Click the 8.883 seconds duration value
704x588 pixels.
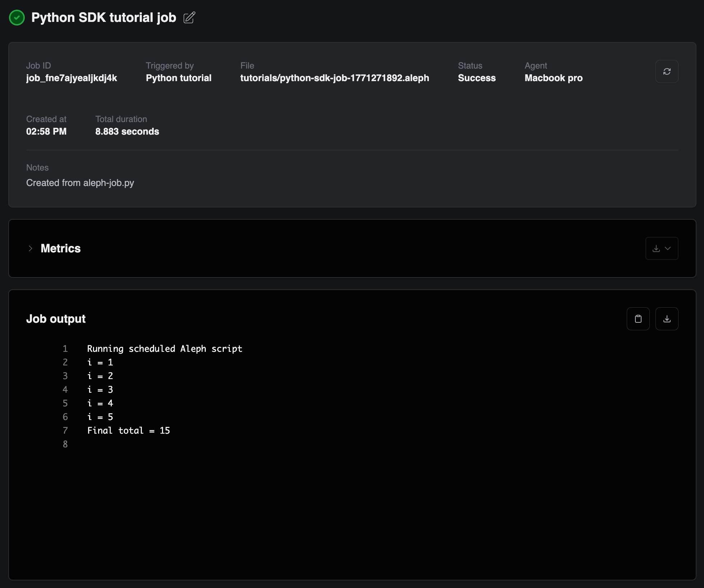127,131
